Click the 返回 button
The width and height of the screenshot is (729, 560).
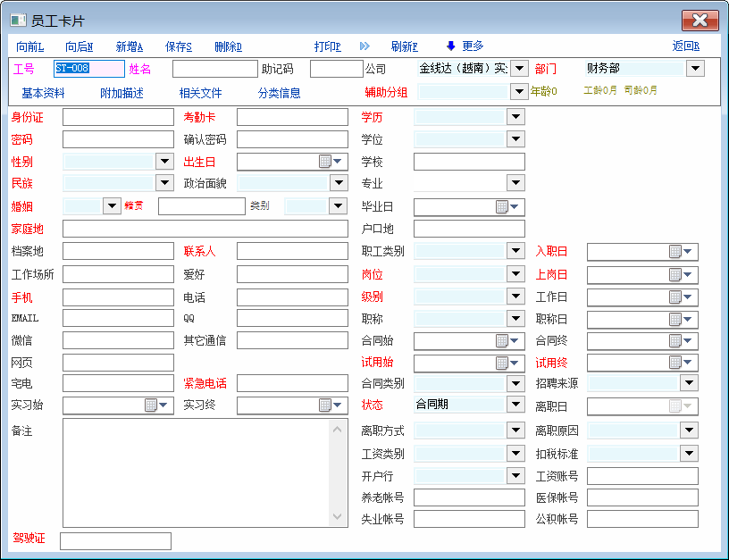685,46
